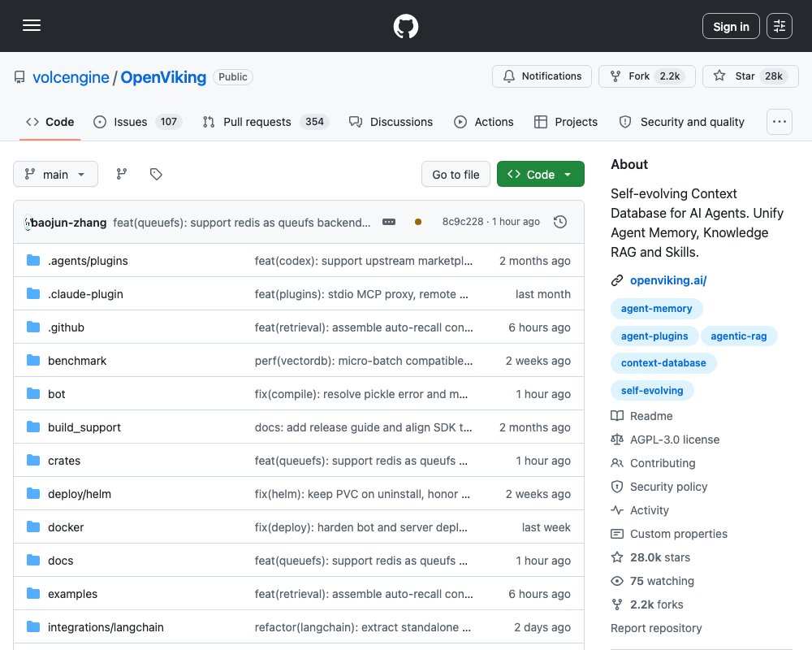Open the commit history clock icon
This screenshot has width=812, height=650.
[x=560, y=222]
